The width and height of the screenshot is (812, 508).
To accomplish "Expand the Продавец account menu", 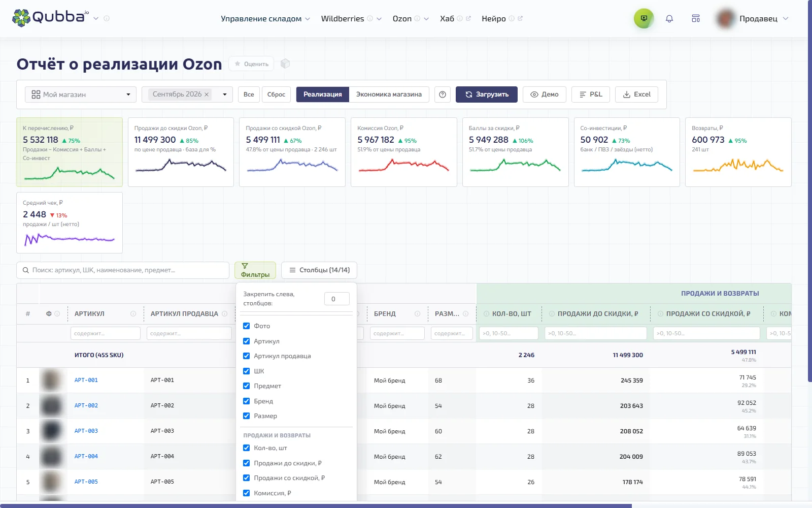I will point(764,19).
